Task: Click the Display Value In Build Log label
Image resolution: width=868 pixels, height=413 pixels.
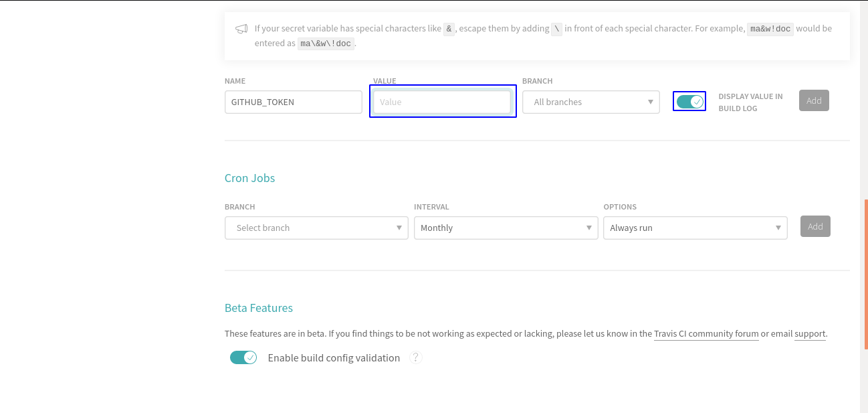Action: coord(750,102)
